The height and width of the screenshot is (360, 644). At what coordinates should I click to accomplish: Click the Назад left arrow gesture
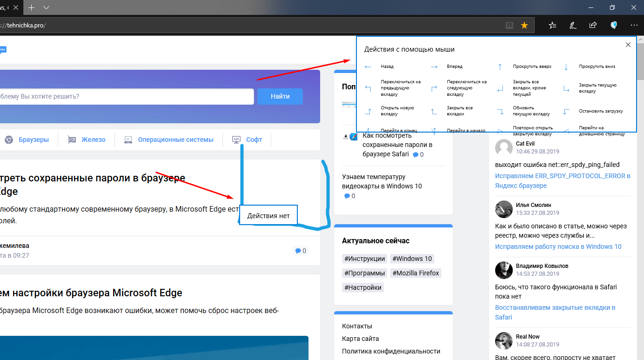[368, 67]
